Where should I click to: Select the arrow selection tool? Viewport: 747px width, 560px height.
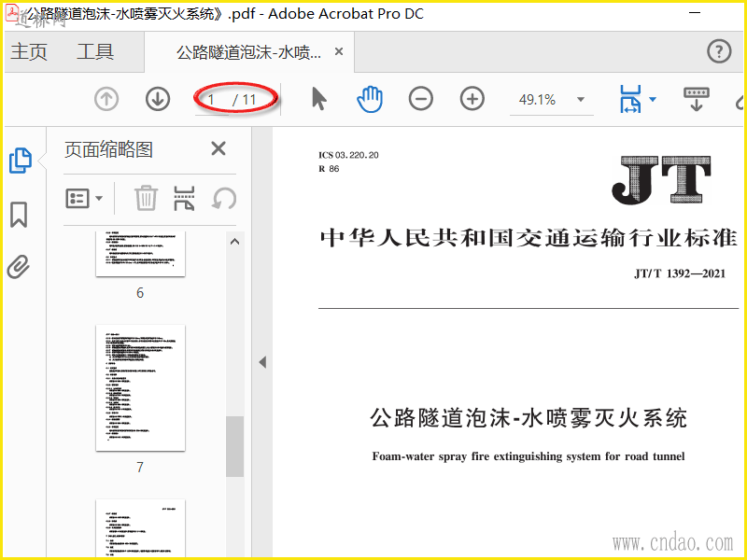click(318, 100)
